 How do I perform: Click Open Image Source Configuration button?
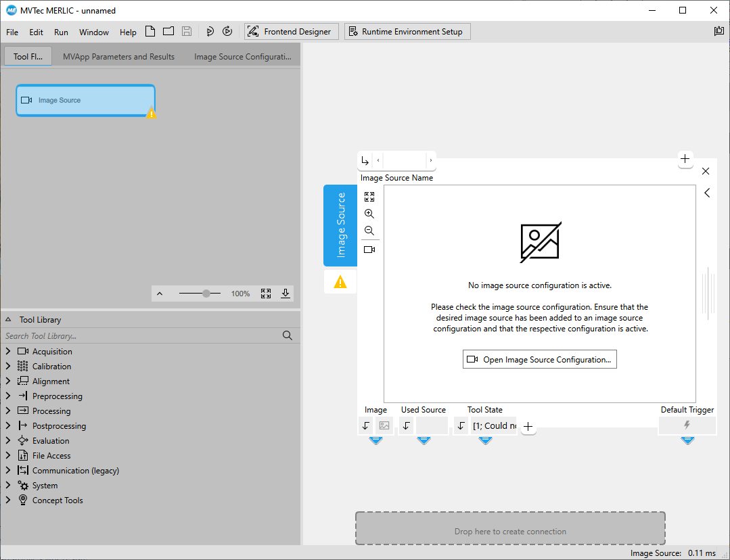(x=539, y=360)
